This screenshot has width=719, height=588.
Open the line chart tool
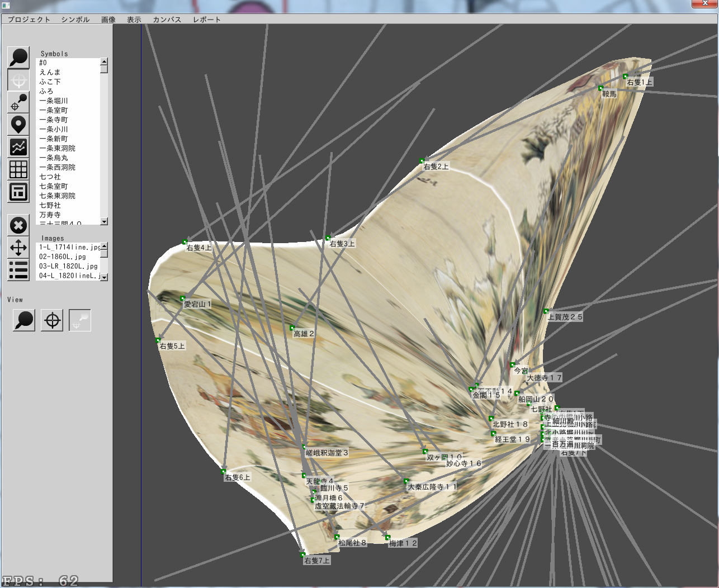(18, 147)
